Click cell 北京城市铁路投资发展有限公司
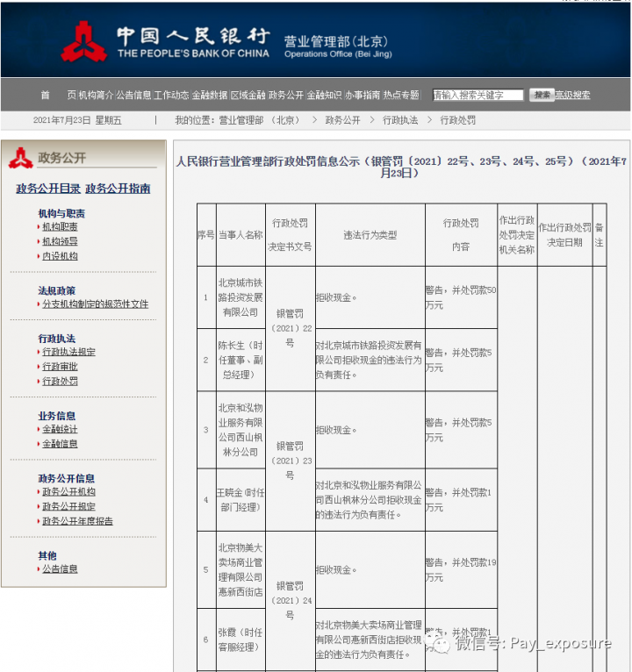Image resolution: width=632 pixels, height=672 pixels. point(241,297)
